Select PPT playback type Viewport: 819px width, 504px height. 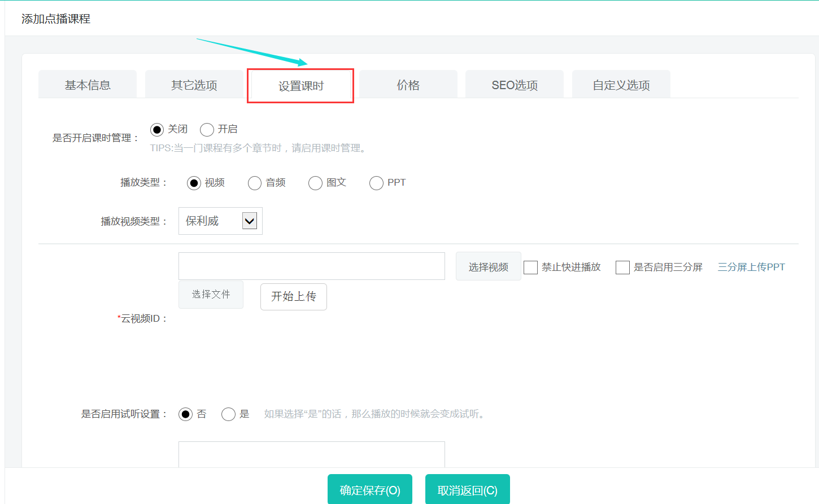point(376,183)
